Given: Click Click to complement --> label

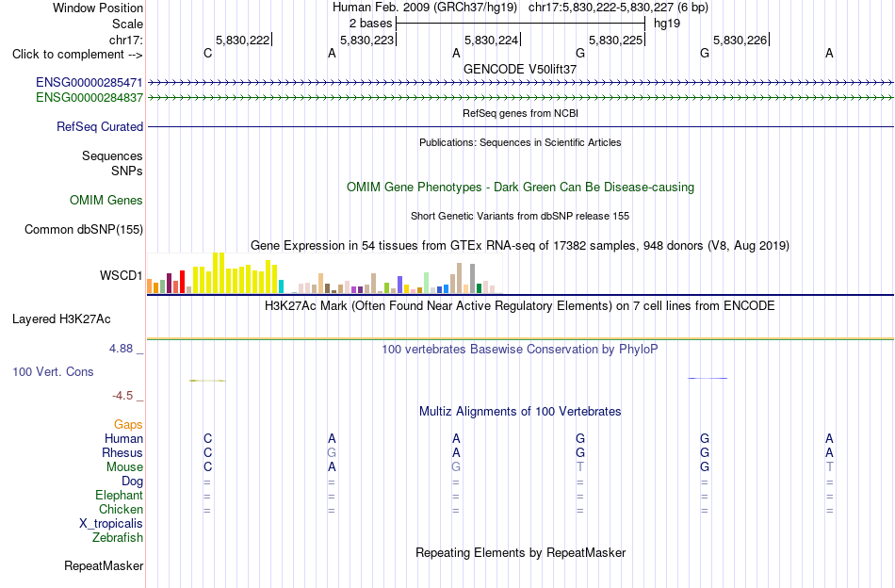Looking at the screenshot, I should [x=77, y=55].
